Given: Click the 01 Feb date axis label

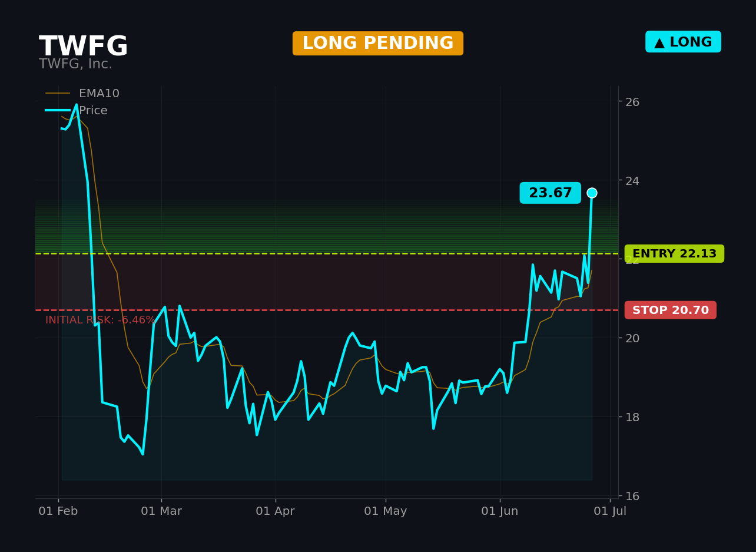Looking at the screenshot, I should 58,511.
